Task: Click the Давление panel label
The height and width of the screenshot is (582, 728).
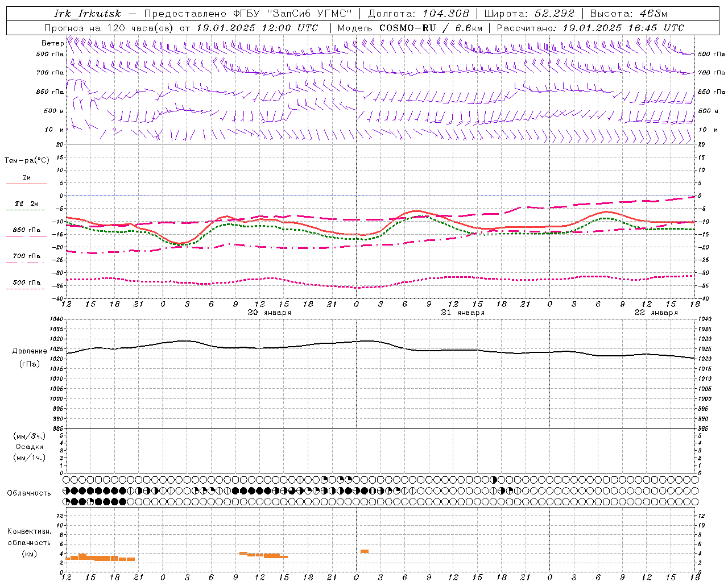Action: [x=30, y=351]
